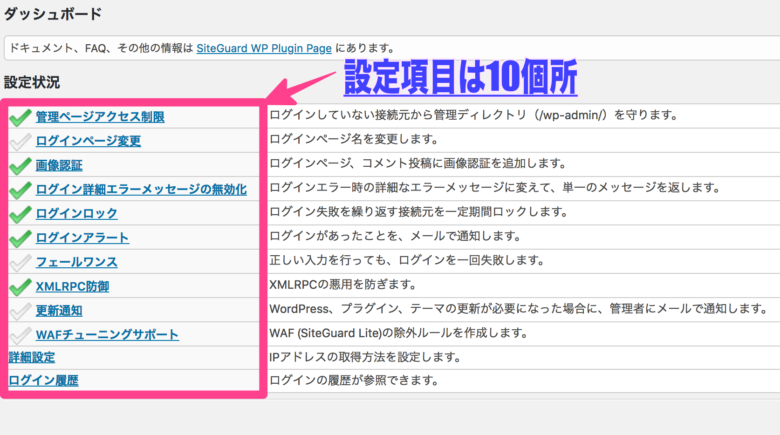The height and width of the screenshot is (435, 780).
Task: Open the フェールワンス settings link
Action: pyautogui.click(x=77, y=262)
